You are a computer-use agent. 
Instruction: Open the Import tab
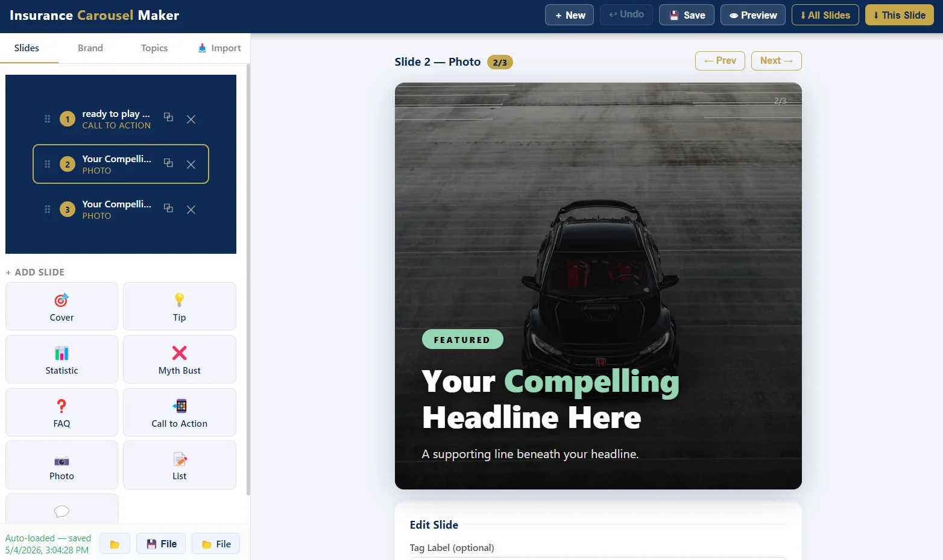point(219,48)
